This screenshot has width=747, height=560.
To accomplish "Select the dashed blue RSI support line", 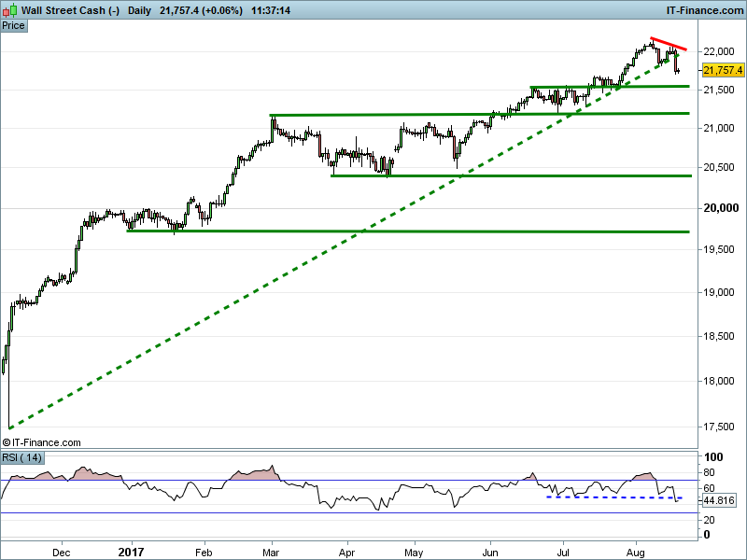I will coord(614,497).
